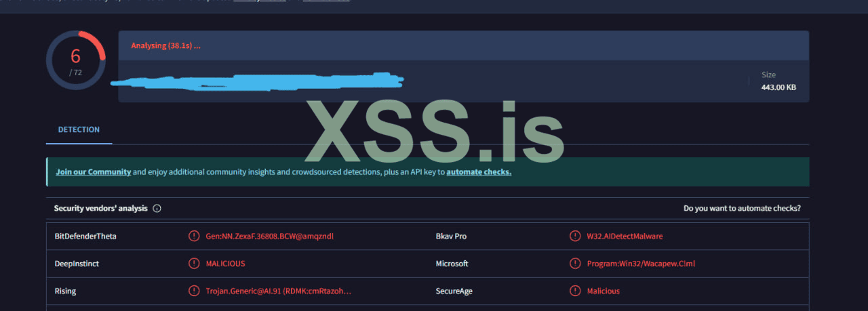Select Gen:NN.ZexaF.36808.BCW@amqzndl detection text
The width and height of the screenshot is (868, 311).
(x=270, y=236)
